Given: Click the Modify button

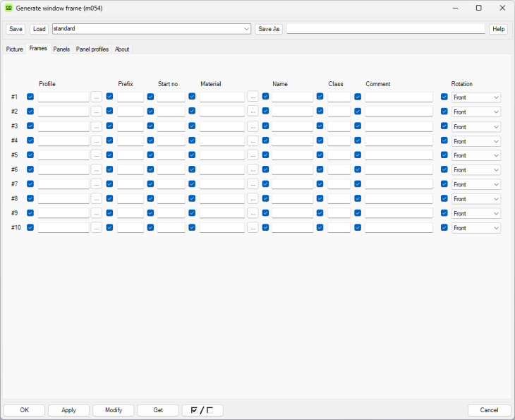Looking at the screenshot, I should (x=114, y=410).
